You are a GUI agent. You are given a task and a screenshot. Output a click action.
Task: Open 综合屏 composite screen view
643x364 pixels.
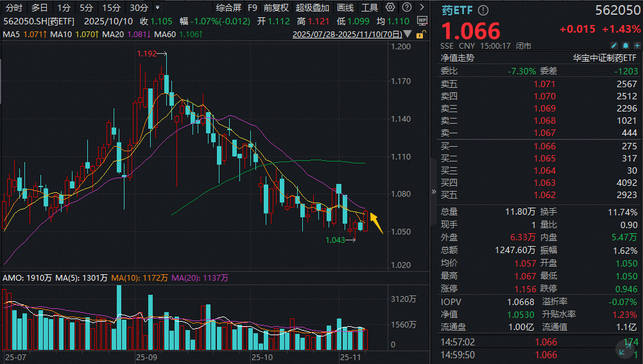pyautogui.click(x=228, y=8)
